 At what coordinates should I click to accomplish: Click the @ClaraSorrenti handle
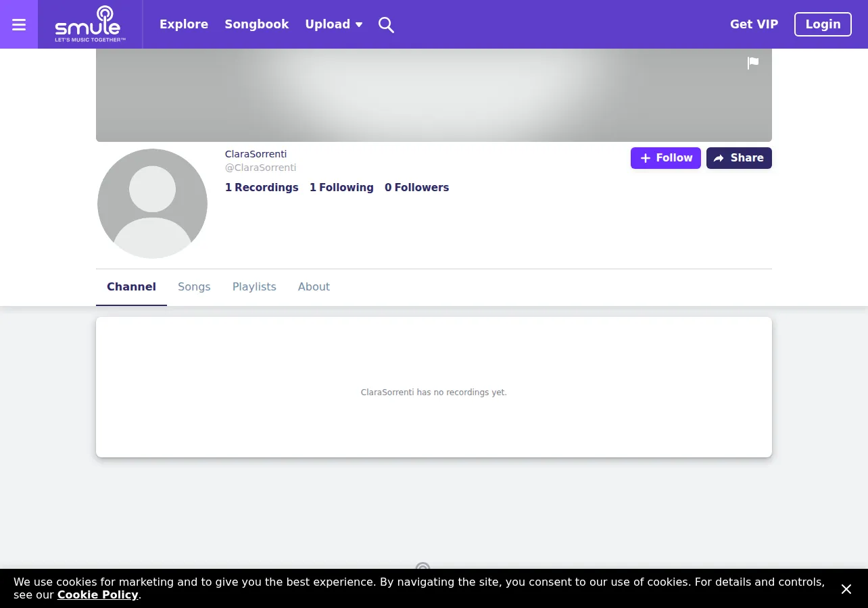click(260, 168)
